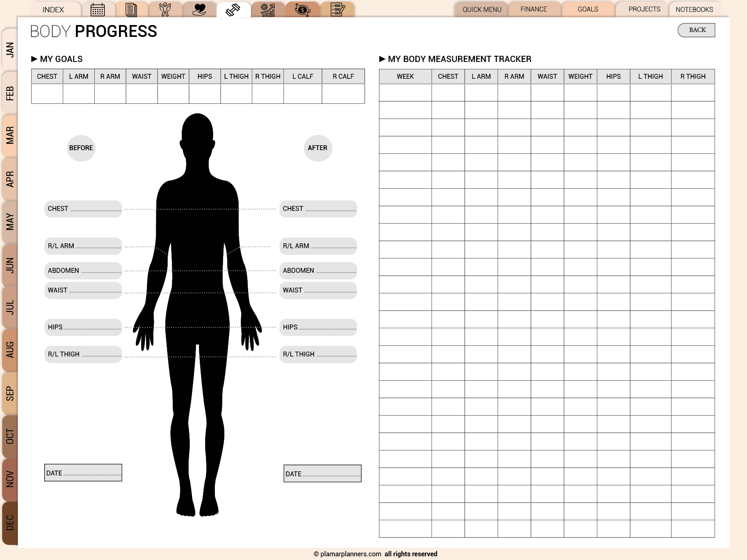Click the BEFORE date field
747x560 pixels.
point(83,473)
